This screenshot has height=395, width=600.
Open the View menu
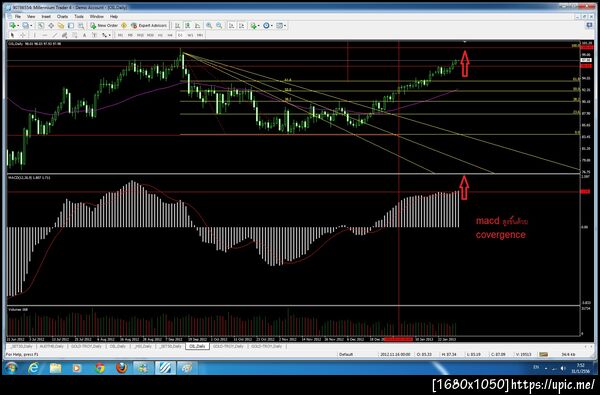pyautogui.click(x=31, y=16)
